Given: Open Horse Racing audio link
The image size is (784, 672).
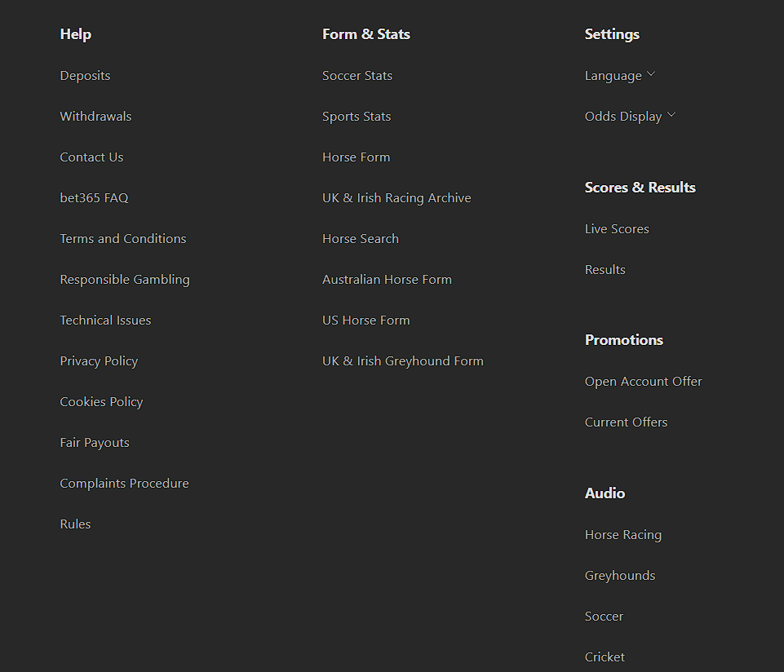Looking at the screenshot, I should 622,535.
